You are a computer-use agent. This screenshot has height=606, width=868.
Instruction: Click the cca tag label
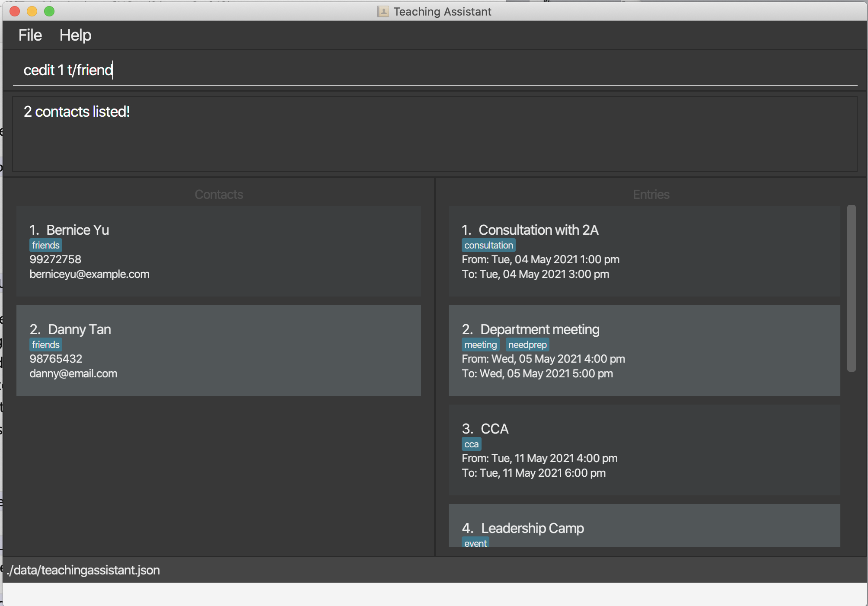[471, 444]
